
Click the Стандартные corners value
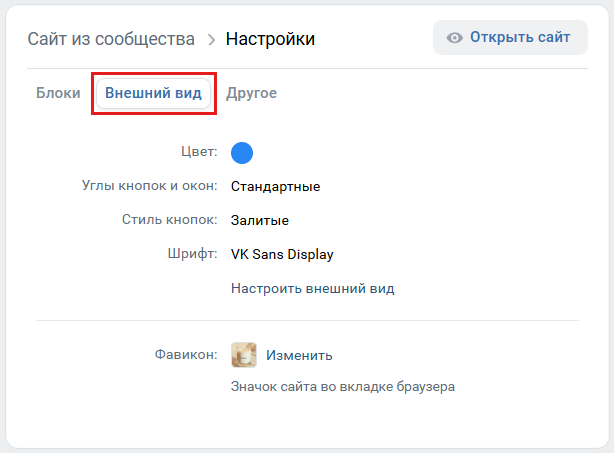275,186
